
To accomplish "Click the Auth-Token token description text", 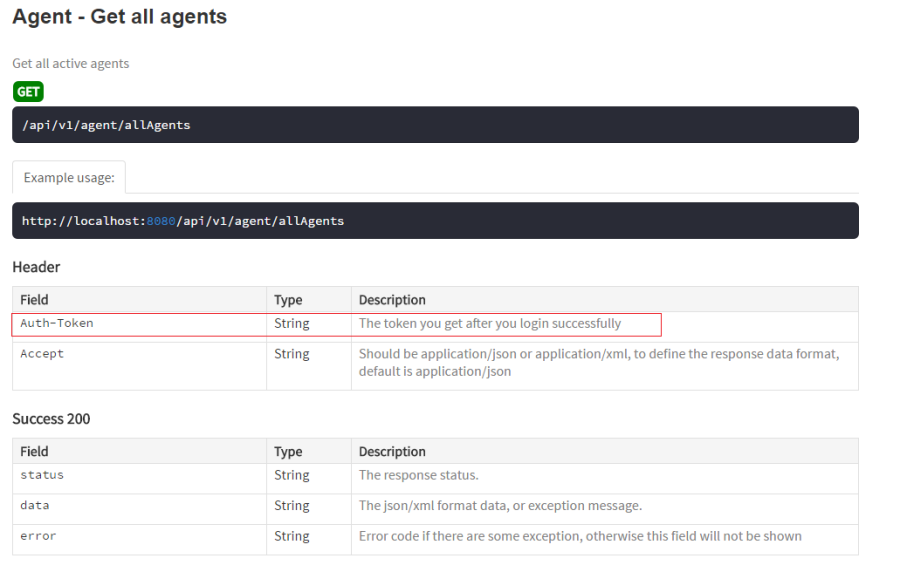I will [490, 324].
